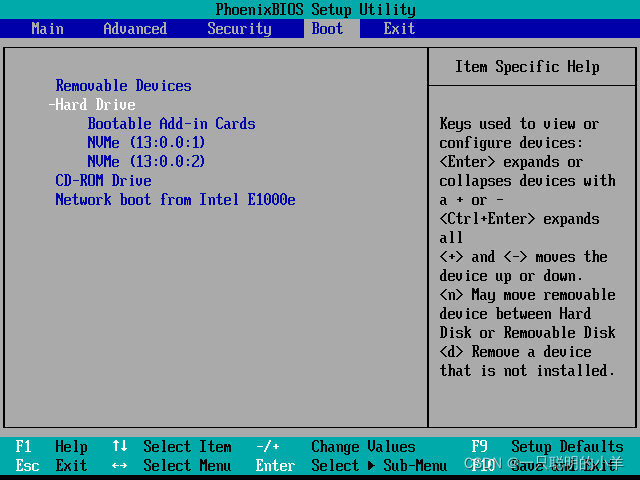Select NVMe (13:0.0:1) drive
The width and height of the screenshot is (640, 480).
[x=146, y=143]
